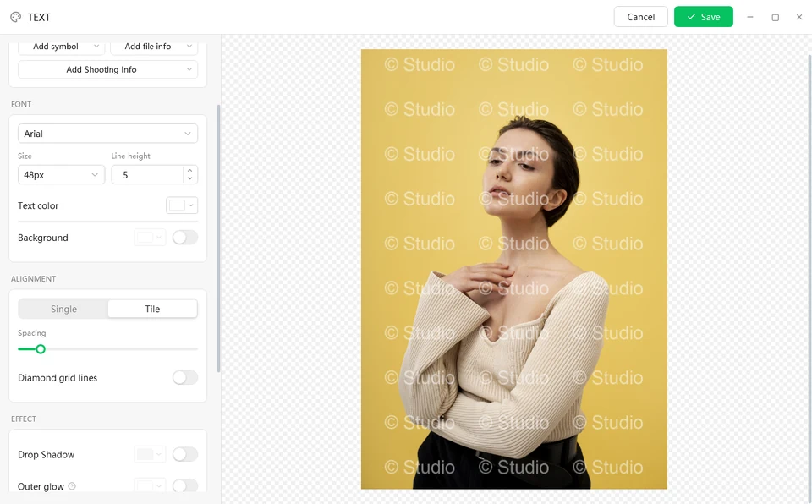
Task: Click the left panel scrollbar
Action: pos(218,238)
